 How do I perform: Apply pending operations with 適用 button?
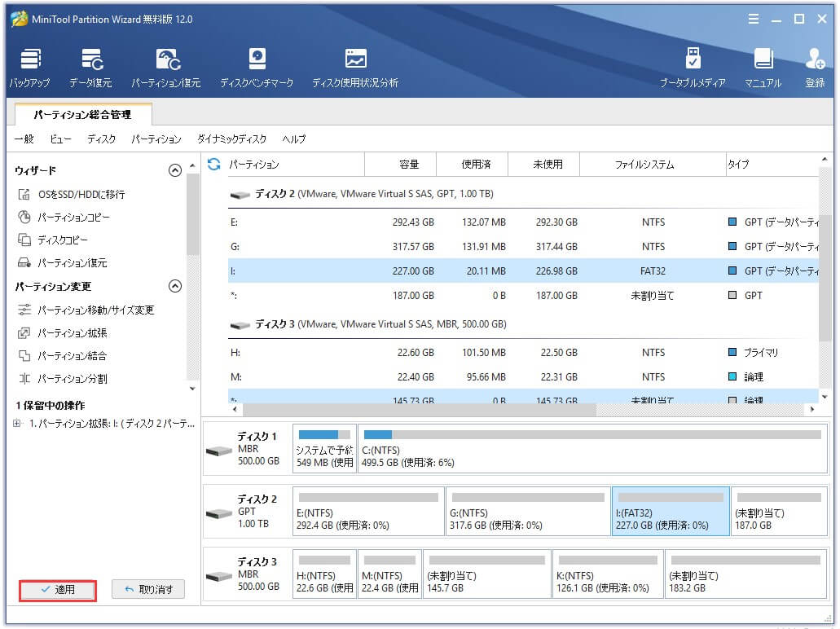(57, 588)
